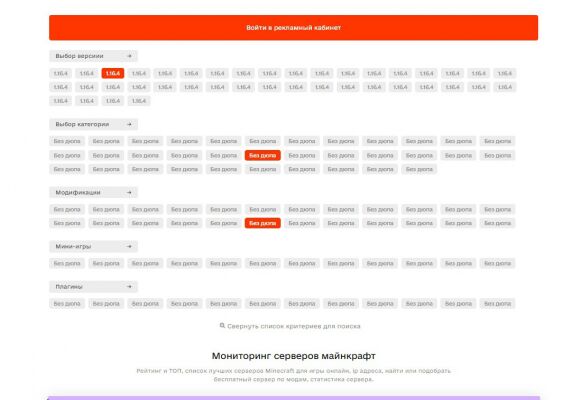Image resolution: width=581 pixels, height=400 pixels.
Task: Click "Свернуть список критериев для поиска" link
Action: (290, 326)
